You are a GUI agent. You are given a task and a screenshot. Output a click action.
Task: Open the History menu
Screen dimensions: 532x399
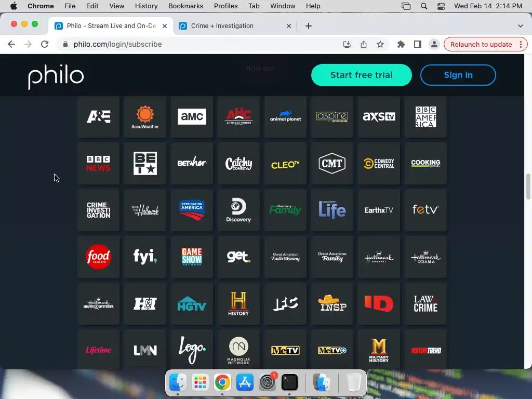click(x=146, y=6)
